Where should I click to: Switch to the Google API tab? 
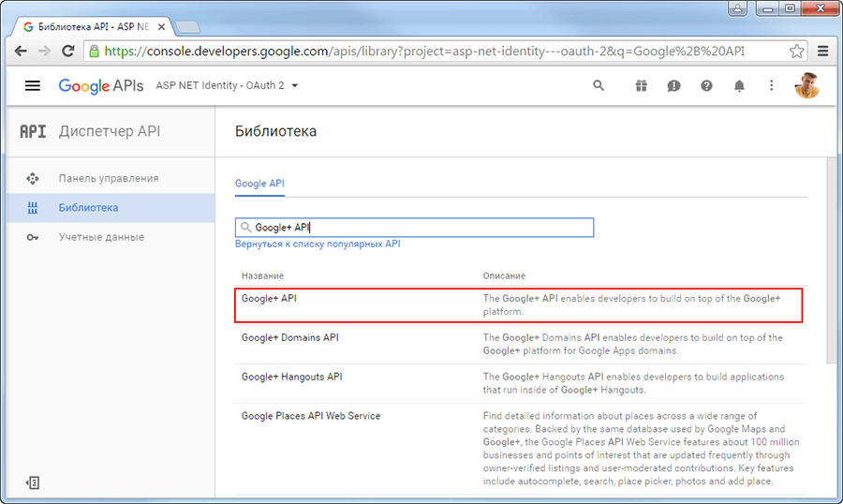pyautogui.click(x=259, y=184)
